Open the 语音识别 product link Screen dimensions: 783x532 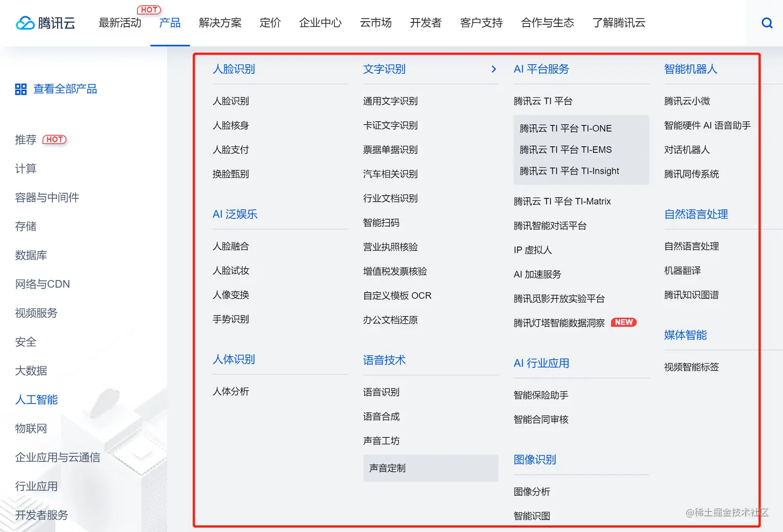[381, 392]
